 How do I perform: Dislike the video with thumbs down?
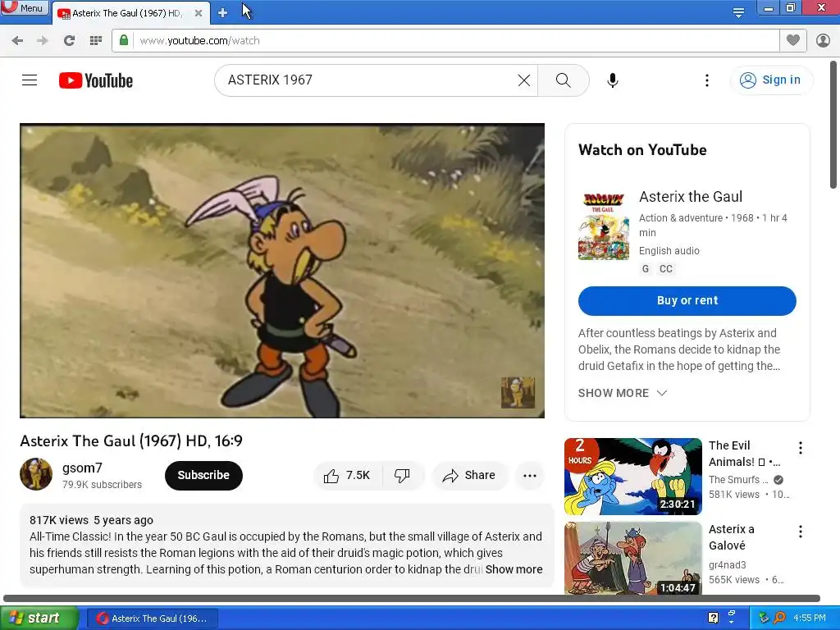(402, 475)
